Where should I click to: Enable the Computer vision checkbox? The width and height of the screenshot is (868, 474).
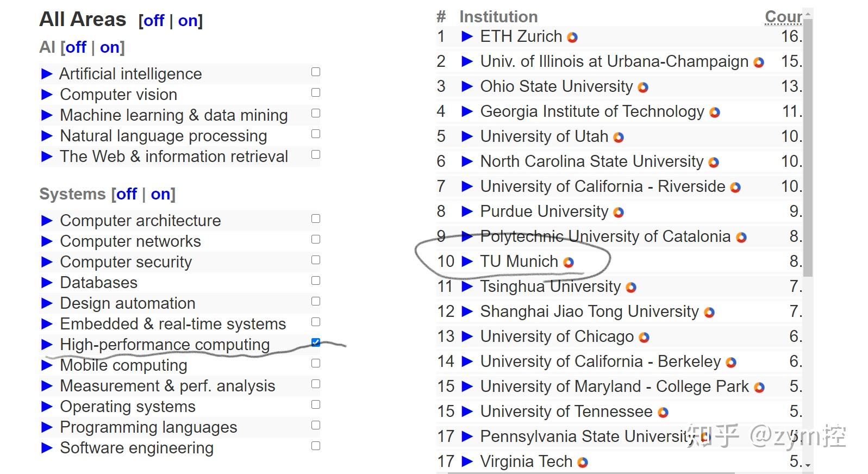pyautogui.click(x=316, y=92)
